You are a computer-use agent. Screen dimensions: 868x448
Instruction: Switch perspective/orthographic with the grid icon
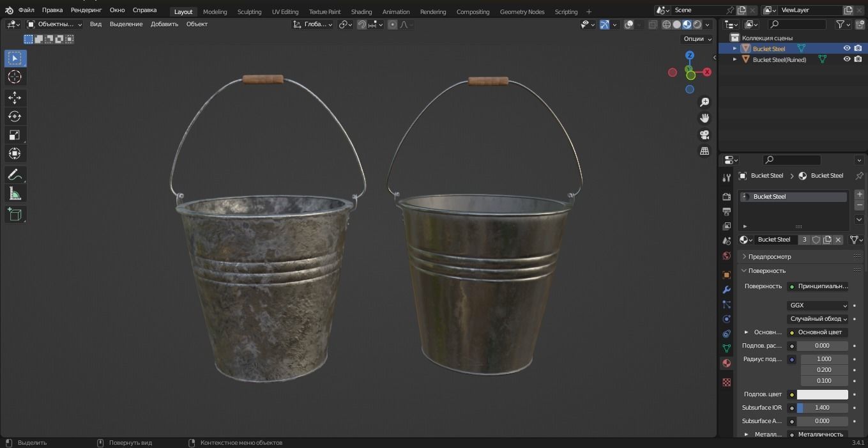coord(704,151)
